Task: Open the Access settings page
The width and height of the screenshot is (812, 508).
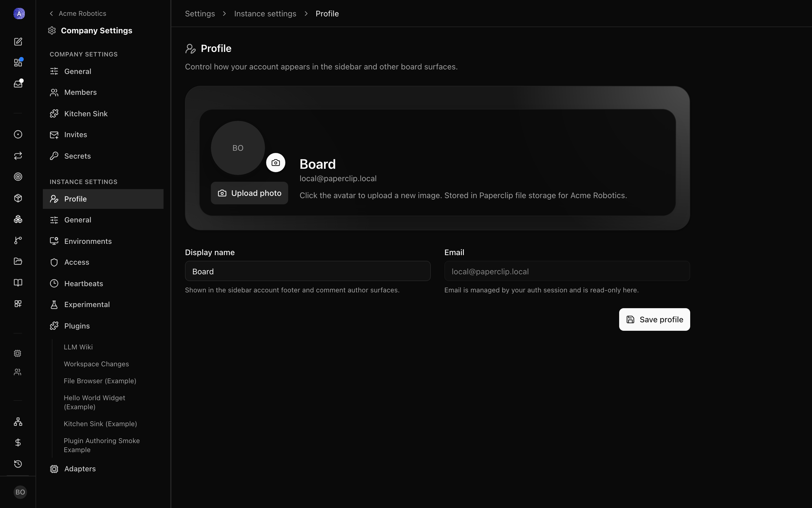Action: (103, 262)
